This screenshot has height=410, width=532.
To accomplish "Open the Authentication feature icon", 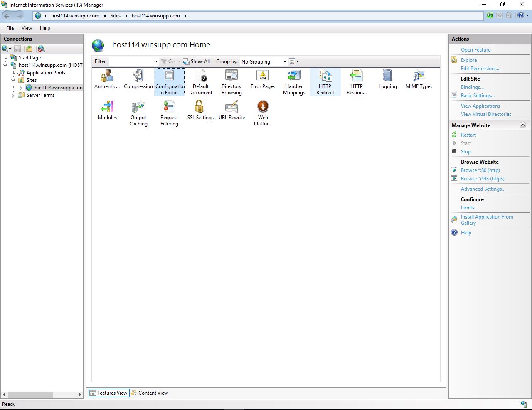I will [x=107, y=79].
